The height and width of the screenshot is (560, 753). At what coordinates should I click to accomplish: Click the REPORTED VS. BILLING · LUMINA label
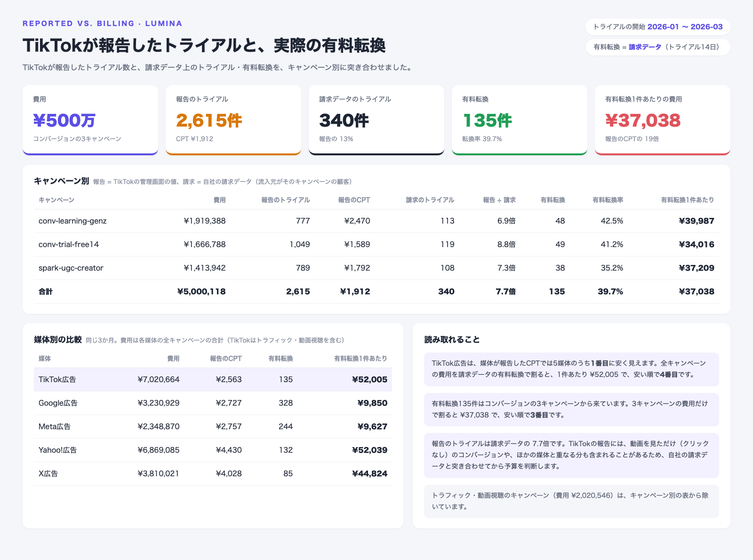tap(103, 24)
